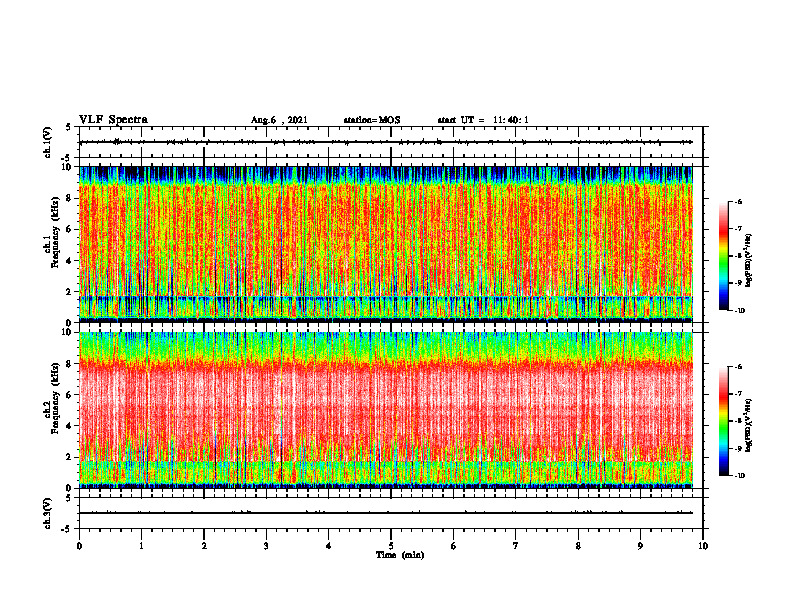Click the time axis tick label "6"
This screenshot has width=792, height=612.
(x=454, y=546)
